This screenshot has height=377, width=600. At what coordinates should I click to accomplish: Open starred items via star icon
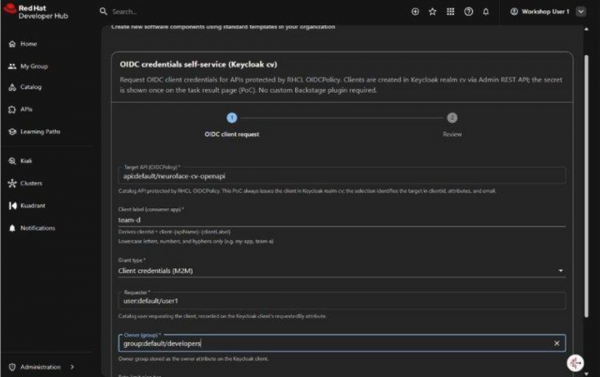pyautogui.click(x=433, y=11)
